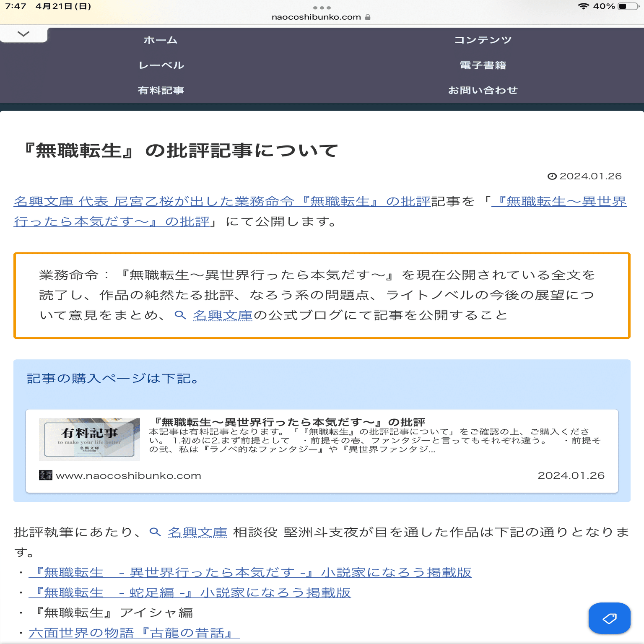Collapse the browser bar with the chevron
This screenshot has height=644, width=644.
click(x=23, y=34)
